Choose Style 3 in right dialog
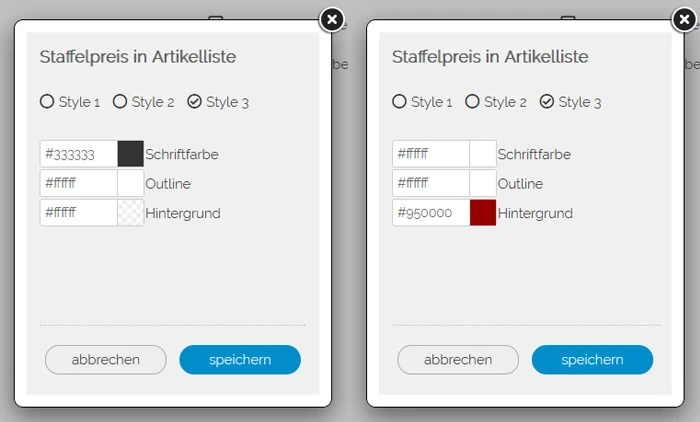700x422 pixels. pos(546,101)
